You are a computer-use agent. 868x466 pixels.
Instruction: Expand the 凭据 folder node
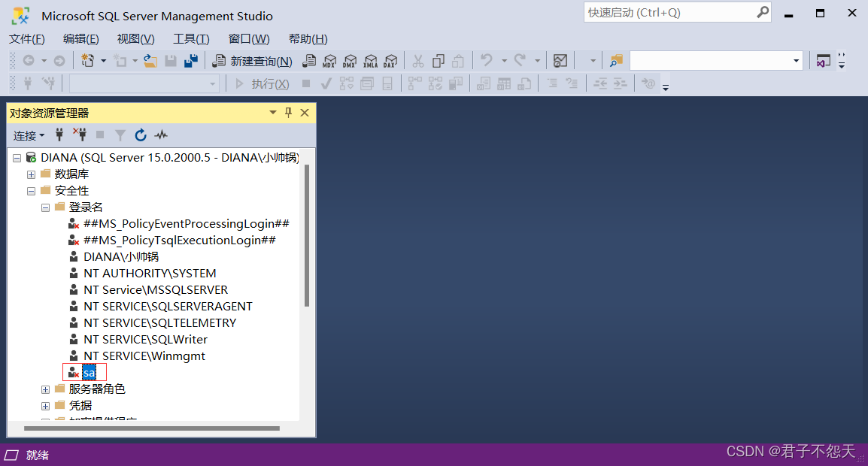(45, 406)
